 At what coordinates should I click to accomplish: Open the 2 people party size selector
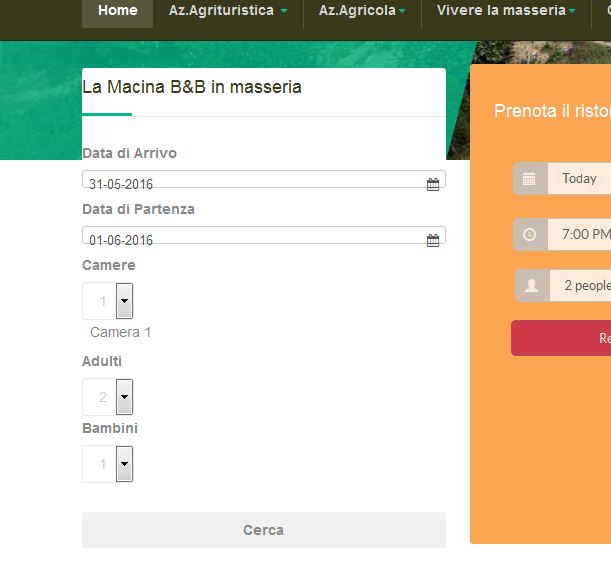(586, 286)
